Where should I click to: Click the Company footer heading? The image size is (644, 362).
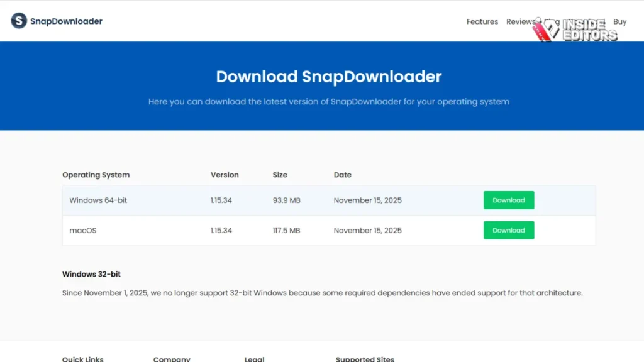(x=172, y=359)
